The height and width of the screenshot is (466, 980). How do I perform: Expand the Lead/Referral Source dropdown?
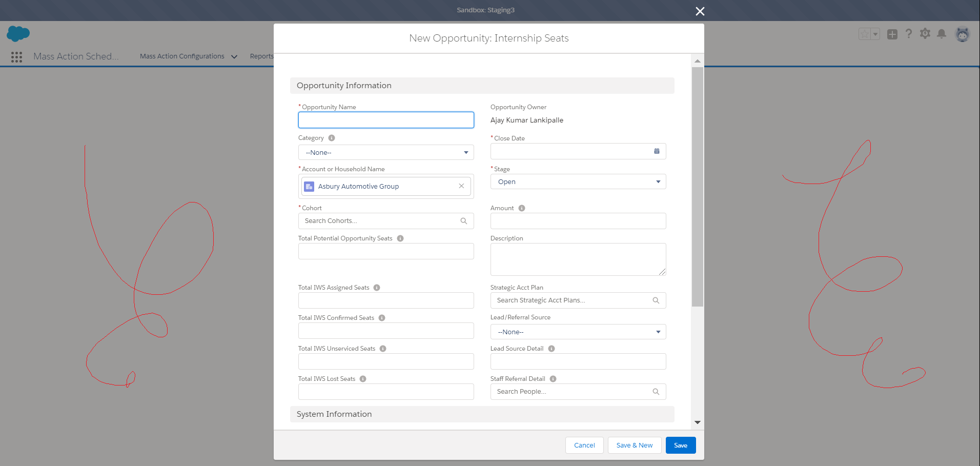pyautogui.click(x=578, y=332)
